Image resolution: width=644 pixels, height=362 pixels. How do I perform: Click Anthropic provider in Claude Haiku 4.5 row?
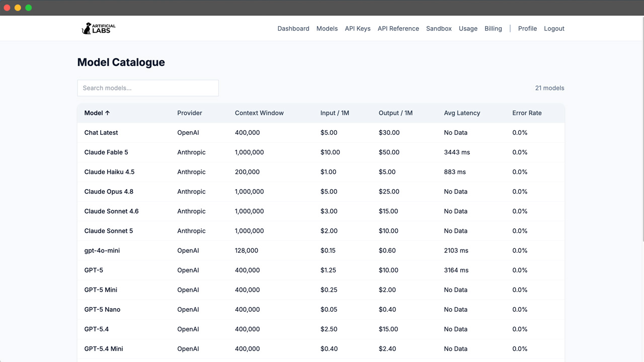(x=191, y=172)
